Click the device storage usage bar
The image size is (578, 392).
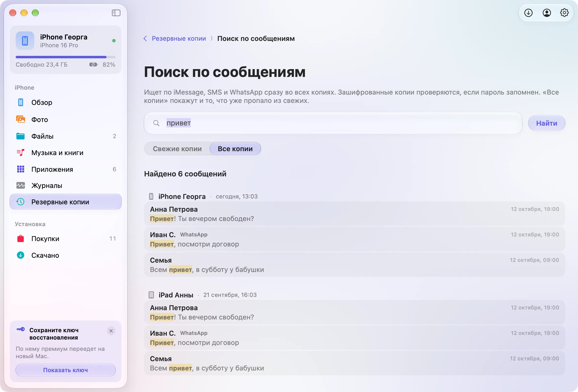coord(66,57)
